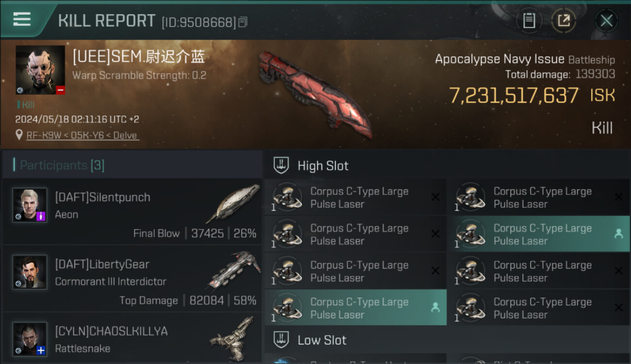Open CHAOSLKILLYA pilot portrait
The height and width of the screenshot is (364, 631).
[30, 339]
